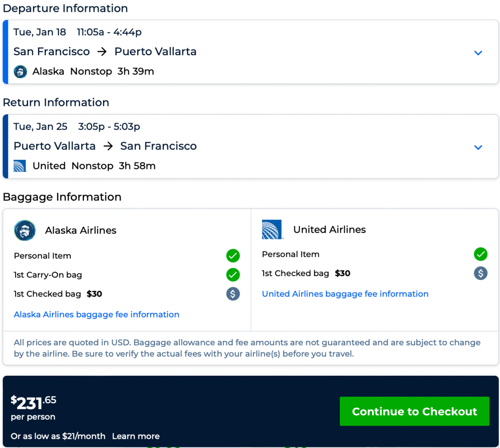The image size is (500, 448).
Task: Select the Alaska Airlines baggage section logo
Action: (25, 230)
